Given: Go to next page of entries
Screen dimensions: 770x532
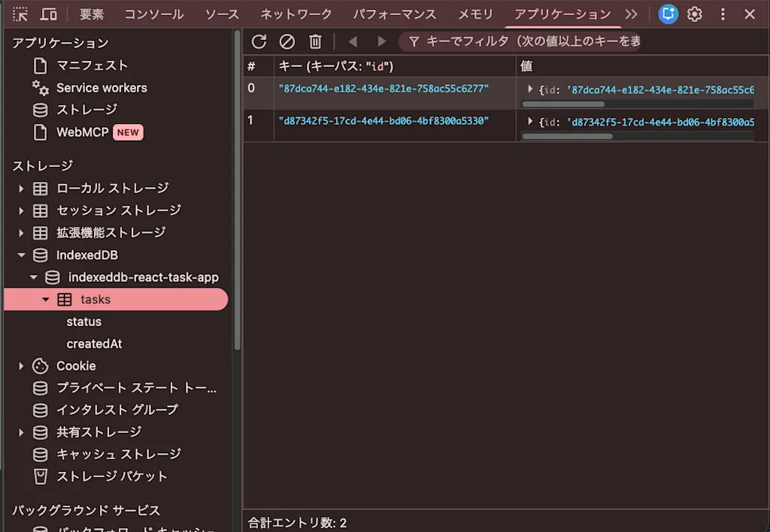Looking at the screenshot, I should coord(381,42).
